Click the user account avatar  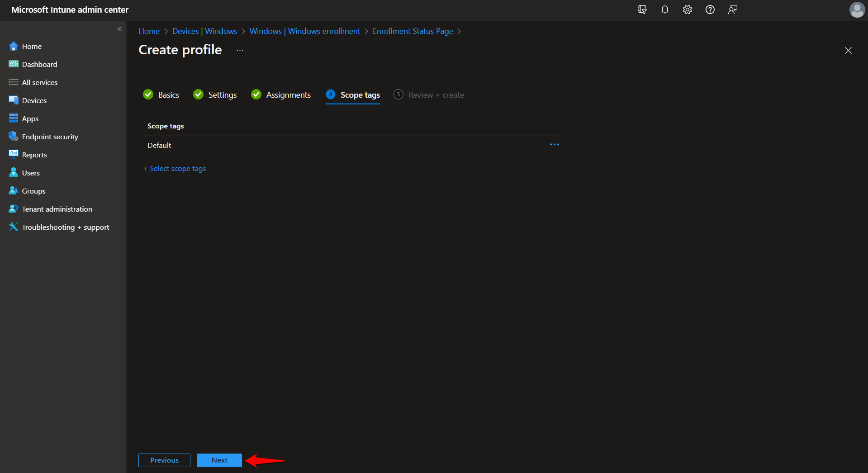tap(857, 9)
